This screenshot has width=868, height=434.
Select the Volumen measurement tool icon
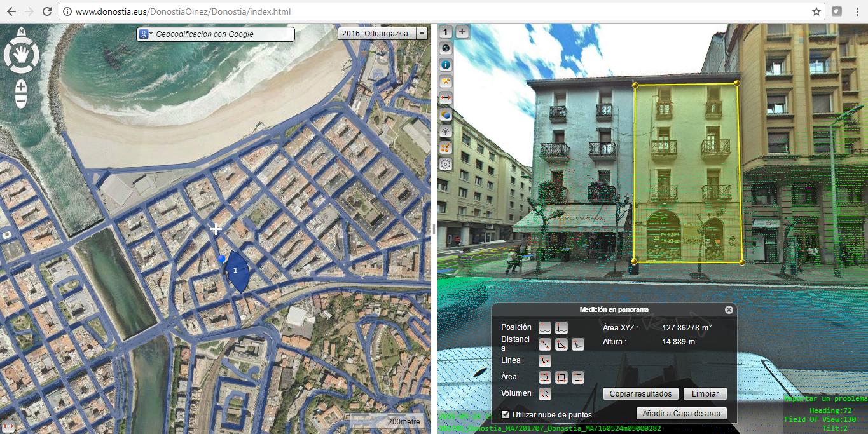[x=545, y=394]
